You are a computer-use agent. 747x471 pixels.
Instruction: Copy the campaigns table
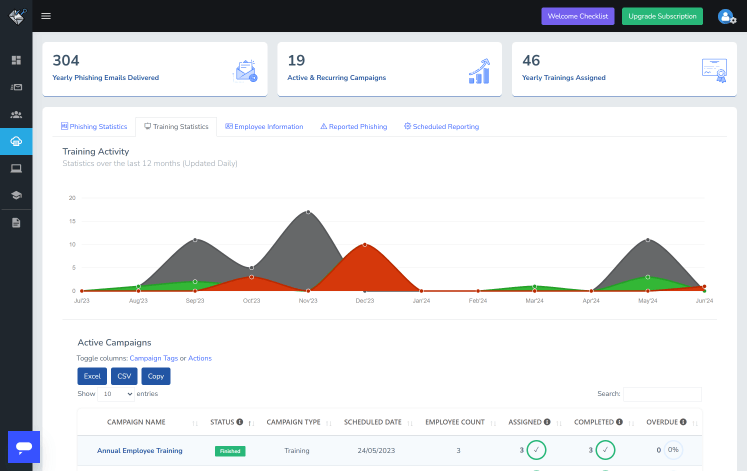tap(156, 376)
